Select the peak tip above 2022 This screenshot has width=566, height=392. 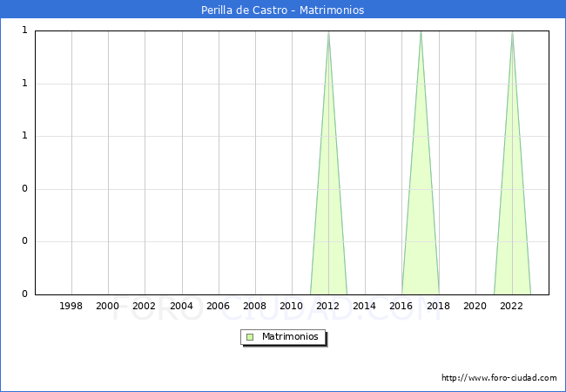[512, 32]
